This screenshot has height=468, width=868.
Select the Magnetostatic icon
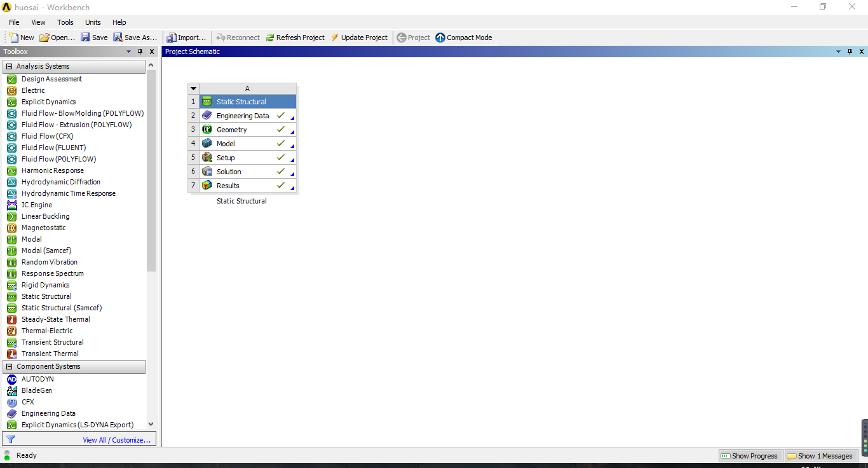pyautogui.click(x=11, y=228)
